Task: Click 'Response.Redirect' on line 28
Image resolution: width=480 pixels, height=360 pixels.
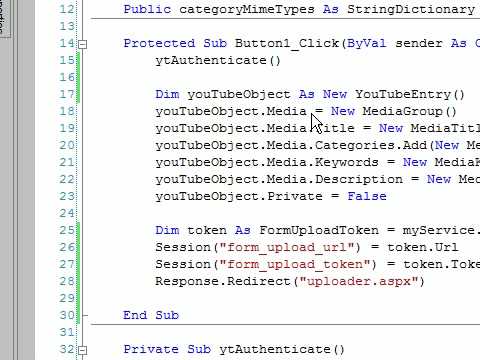Action: point(223,281)
